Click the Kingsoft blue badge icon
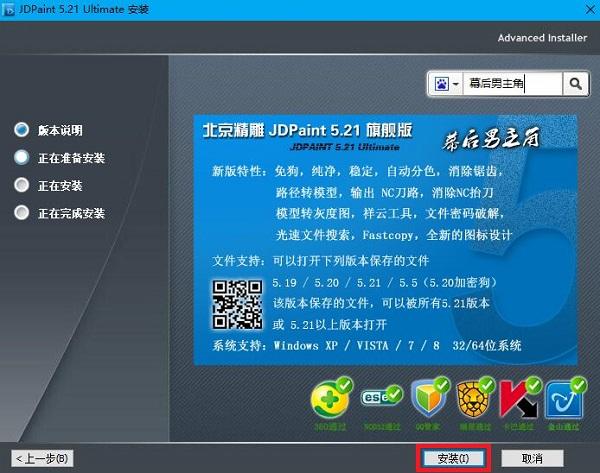This screenshot has height=473, width=600. coord(566,398)
